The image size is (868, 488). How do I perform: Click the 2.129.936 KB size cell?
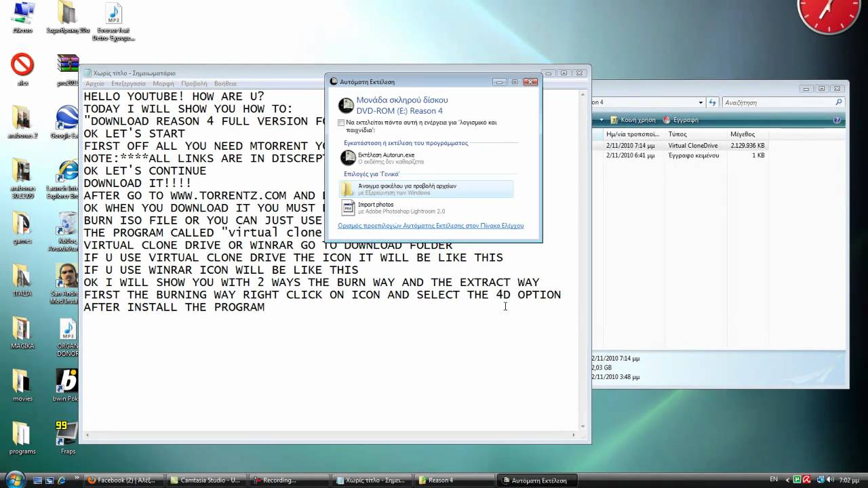(x=747, y=146)
